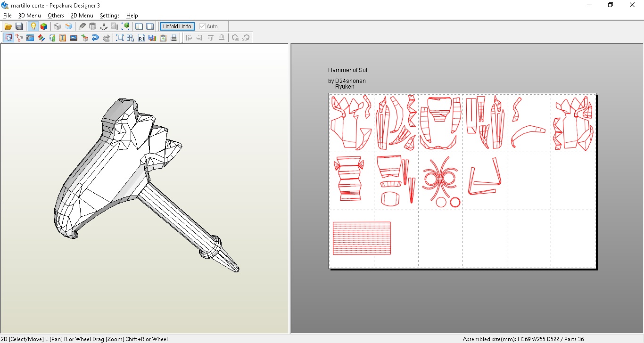The height and width of the screenshot is (343, 644).
Task: Click the cube with red and green arrows icon
Action: [x=84, y=38]
